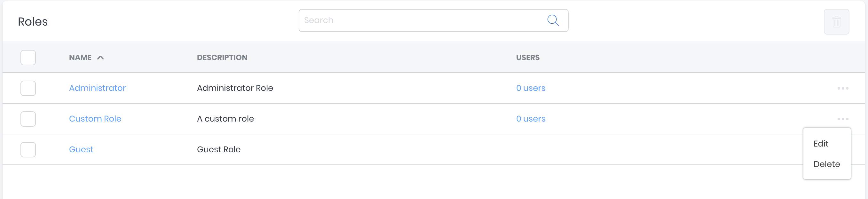868x199 pixels.
Task: Sort by the NAME column header
Action: (80, 58)
